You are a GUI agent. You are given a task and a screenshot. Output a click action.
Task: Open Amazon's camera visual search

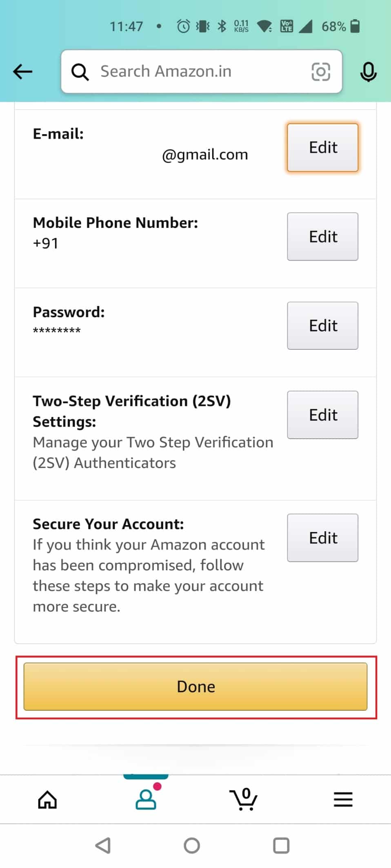pos(321,71)
